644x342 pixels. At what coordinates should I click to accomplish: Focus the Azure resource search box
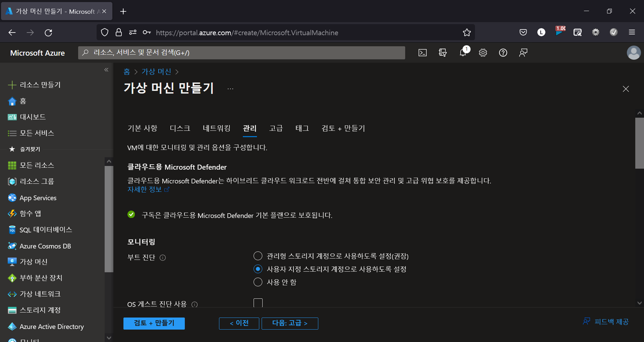pyautogui.click(x=241, y=53)
